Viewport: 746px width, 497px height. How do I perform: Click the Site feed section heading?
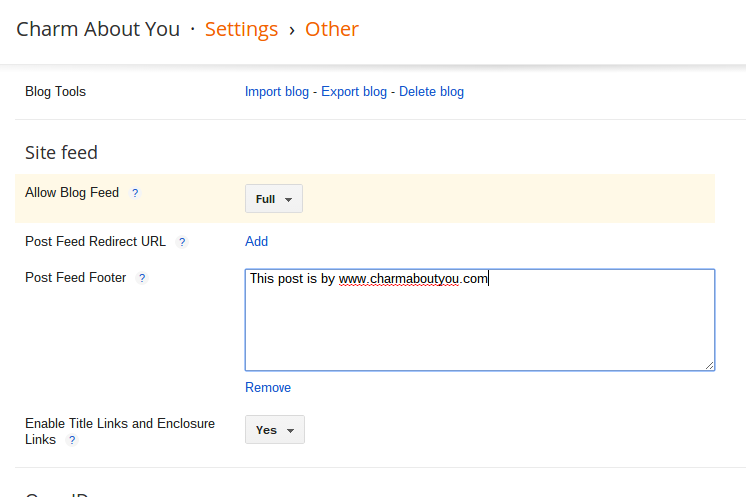point(61,153)
